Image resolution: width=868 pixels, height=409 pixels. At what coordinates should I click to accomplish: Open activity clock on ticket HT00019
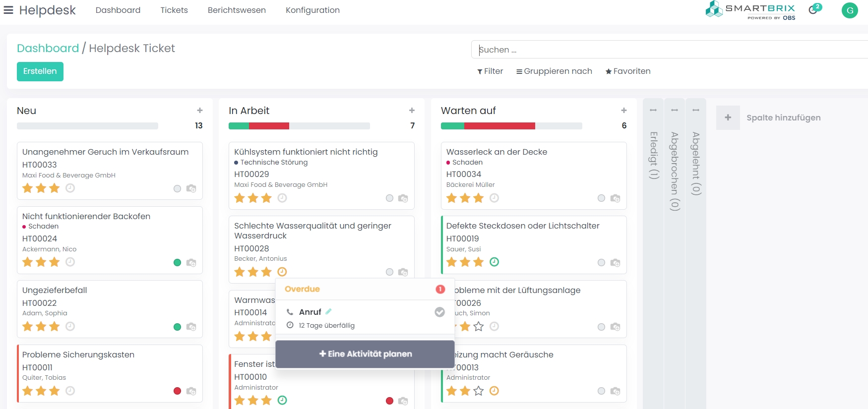[494, 262]
